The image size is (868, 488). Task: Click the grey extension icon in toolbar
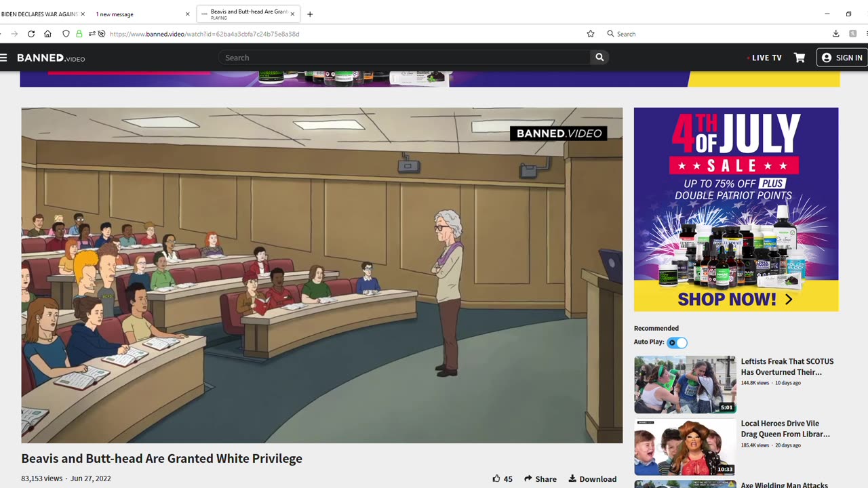pos(852,34)
